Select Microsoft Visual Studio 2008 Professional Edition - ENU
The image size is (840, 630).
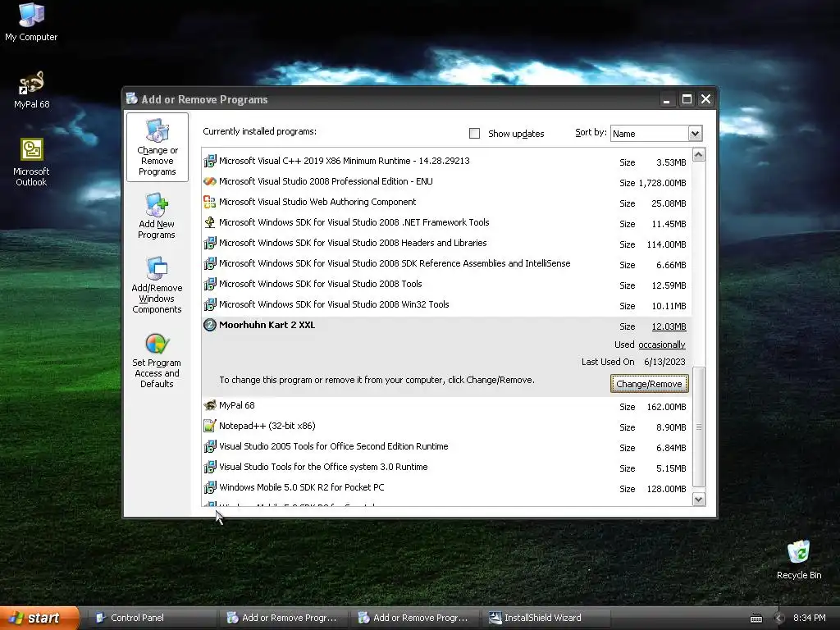[447, 181]
